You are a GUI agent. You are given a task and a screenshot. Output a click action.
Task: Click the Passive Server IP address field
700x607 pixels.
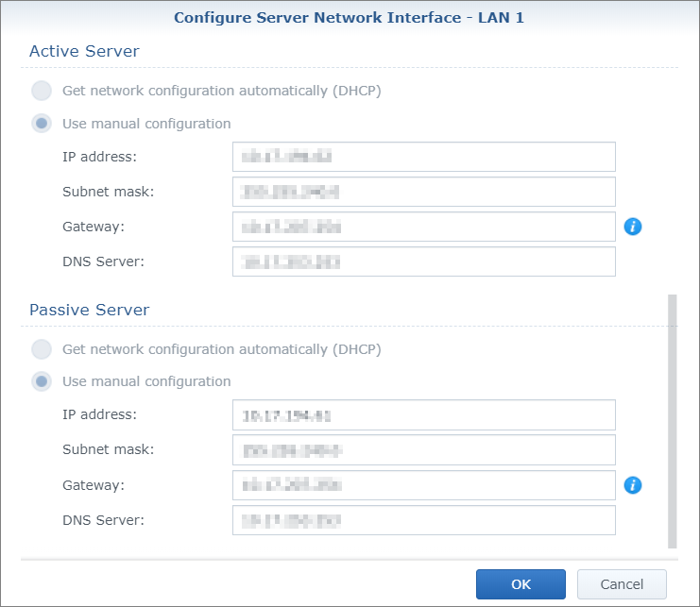pos(423,415)
